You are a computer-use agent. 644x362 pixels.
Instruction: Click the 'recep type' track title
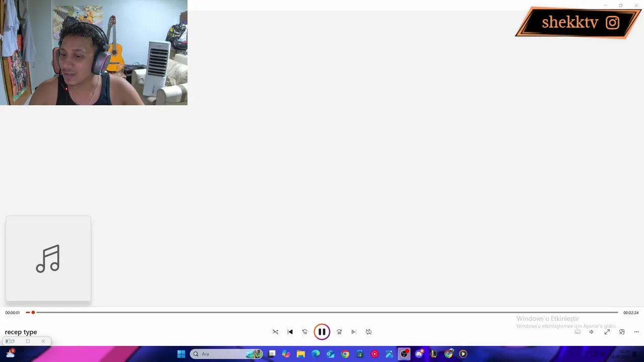(x=21, y=332)
